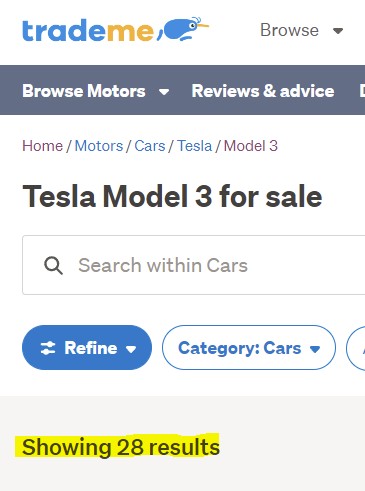Click the arrow on Category: Cars pill

click(x=315, y=349)
